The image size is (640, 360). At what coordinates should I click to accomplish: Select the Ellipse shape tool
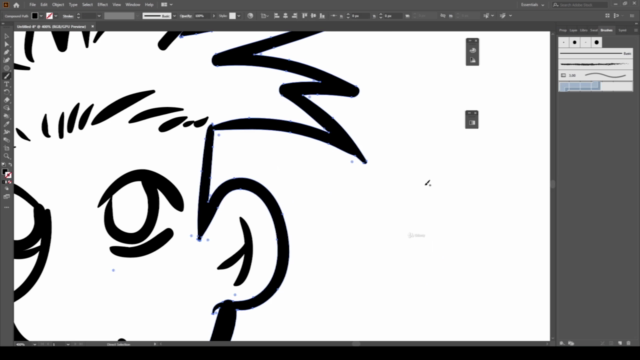7,68
